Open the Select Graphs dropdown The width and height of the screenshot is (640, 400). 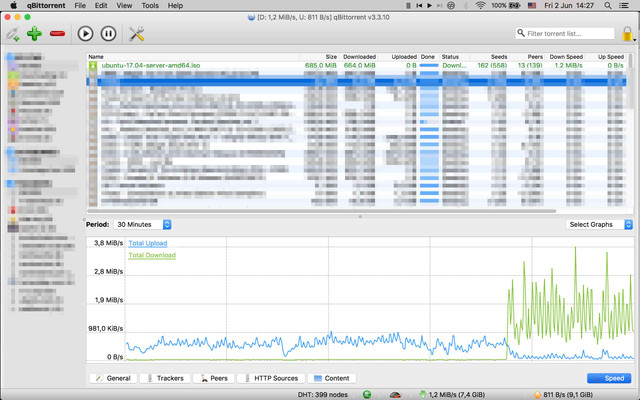coord(599,224)
